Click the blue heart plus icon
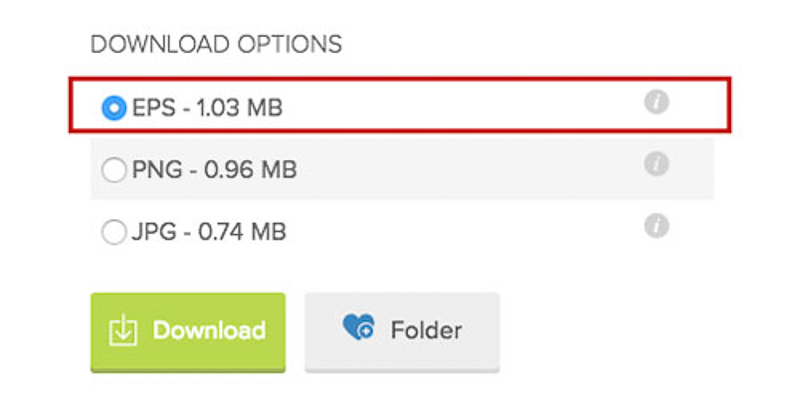The height and width of the screenshot is (418, 800). pos(358,327)
